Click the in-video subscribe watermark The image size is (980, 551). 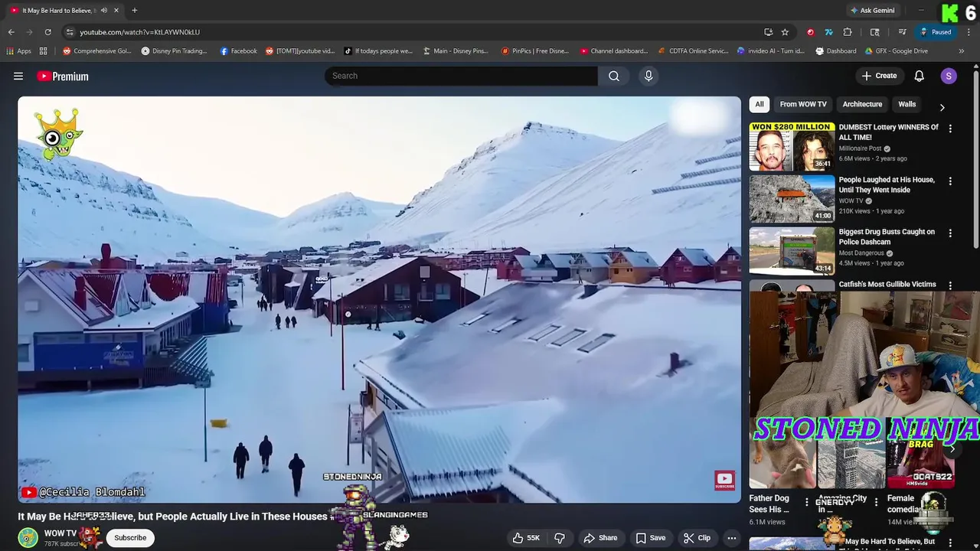[x=724, y=481]
